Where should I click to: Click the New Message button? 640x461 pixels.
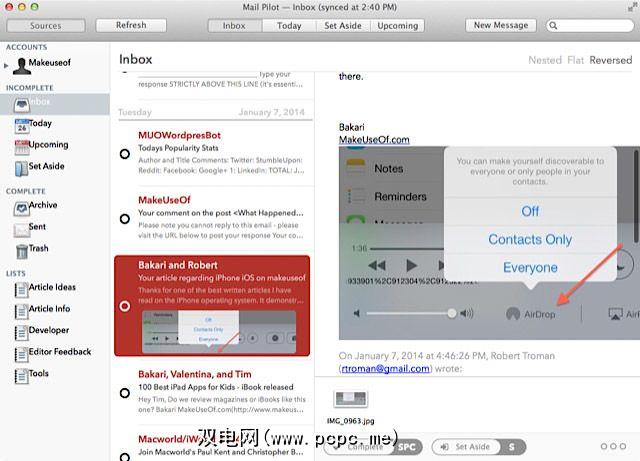501,25
